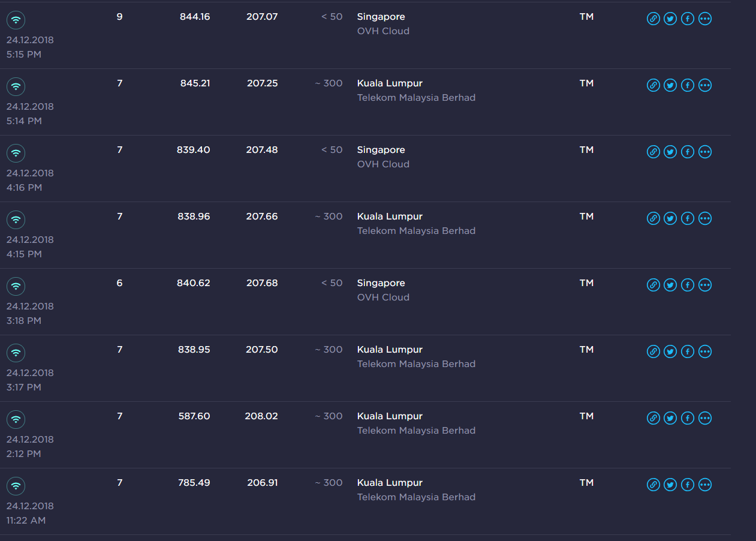Share the 4:16 PM result on Facebook
The image size is (756, 541).
click(688, 152)
